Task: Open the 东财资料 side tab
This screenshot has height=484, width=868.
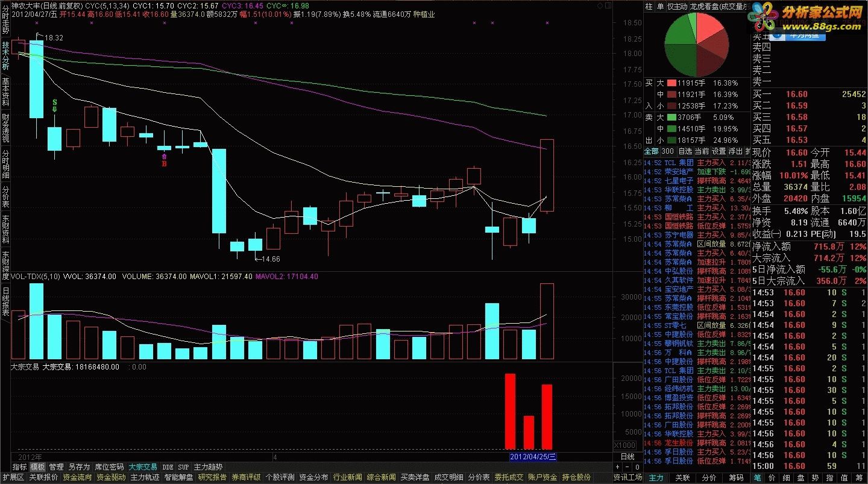Action: (x=5, y=229)
